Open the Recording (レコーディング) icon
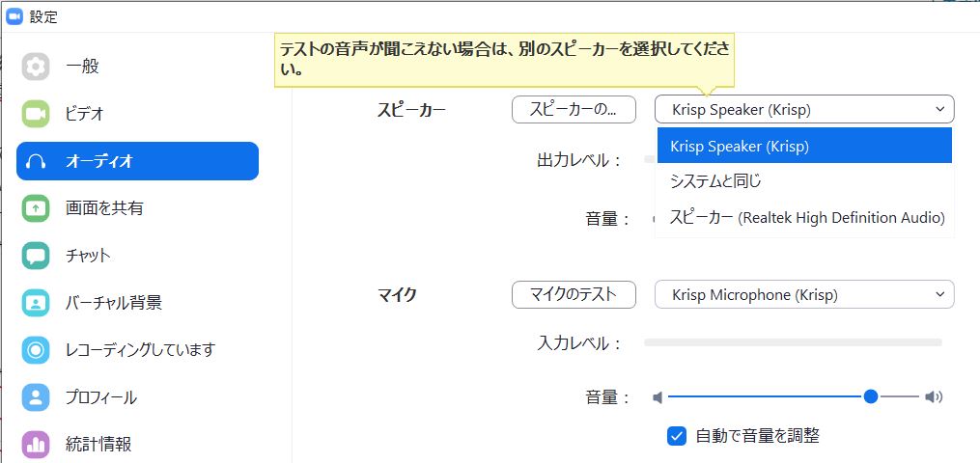Image resolution: width=980 pixels, height=463 pixels. (36, 349)
